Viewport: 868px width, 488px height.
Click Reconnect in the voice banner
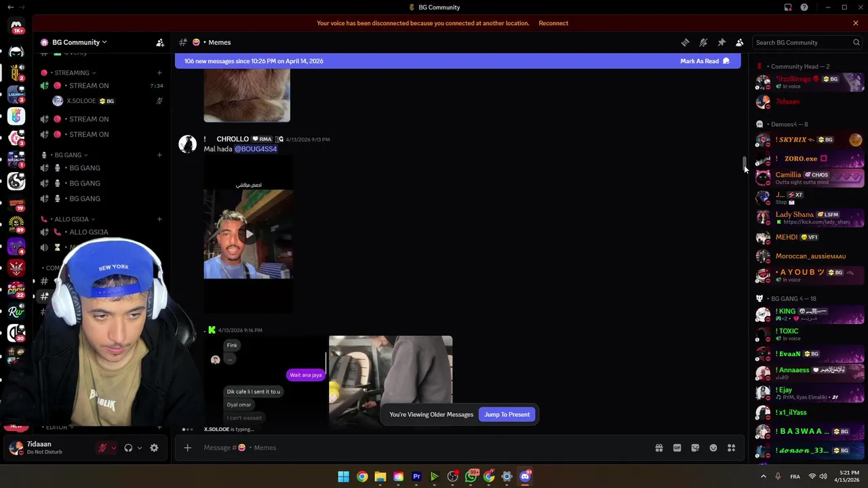click(553, 23)
